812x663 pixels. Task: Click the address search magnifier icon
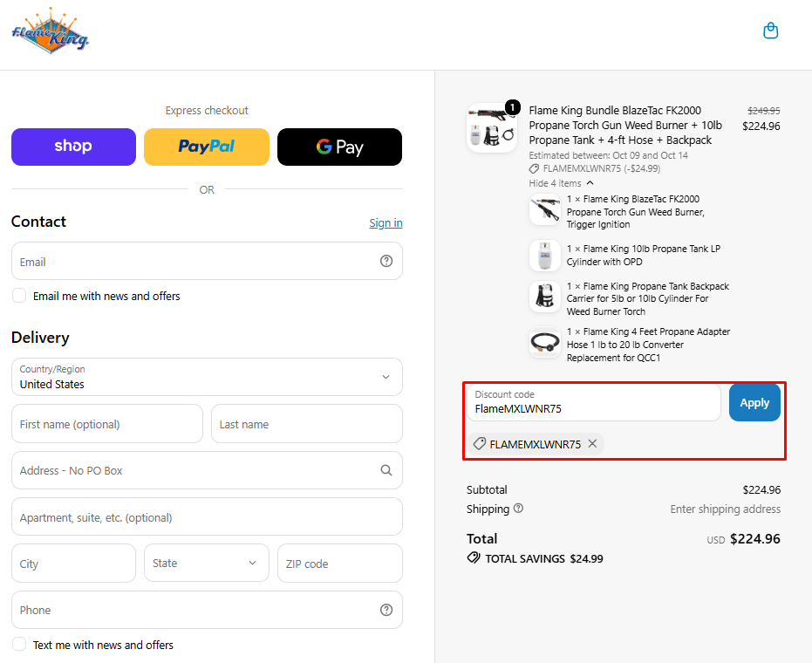386,470
